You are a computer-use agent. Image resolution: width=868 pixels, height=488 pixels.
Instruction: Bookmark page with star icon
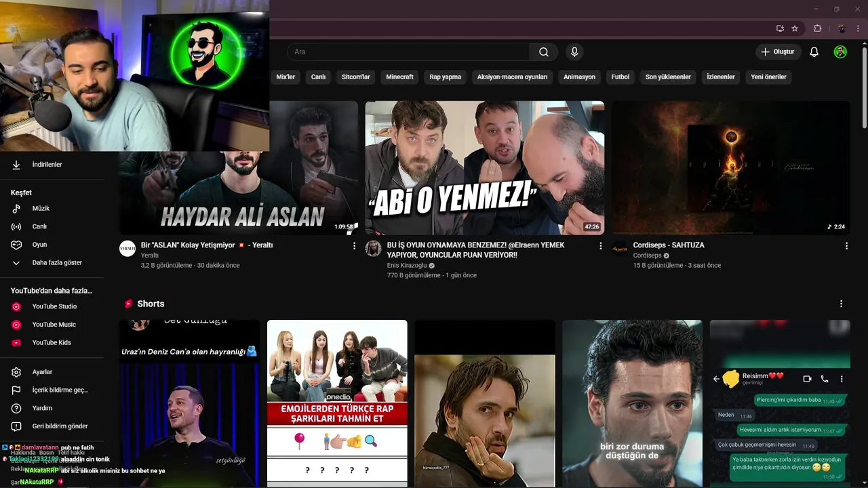click(x=795, y=28)
